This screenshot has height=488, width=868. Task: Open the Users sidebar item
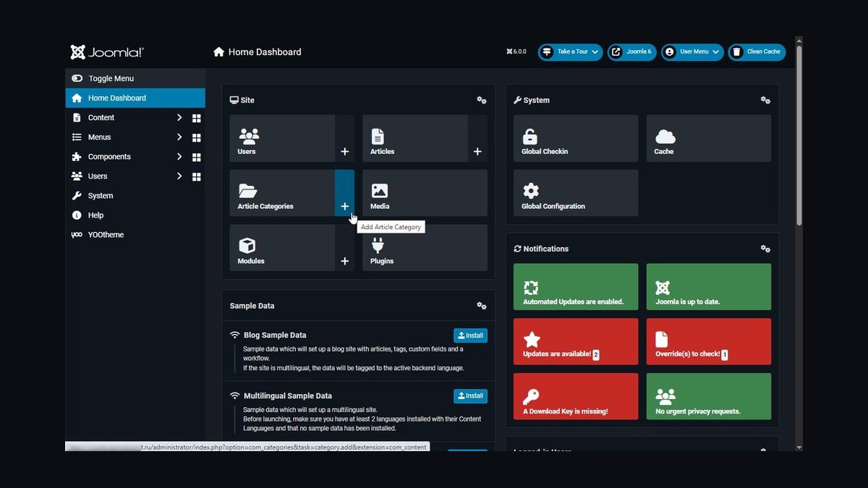(x=98, y=176)
